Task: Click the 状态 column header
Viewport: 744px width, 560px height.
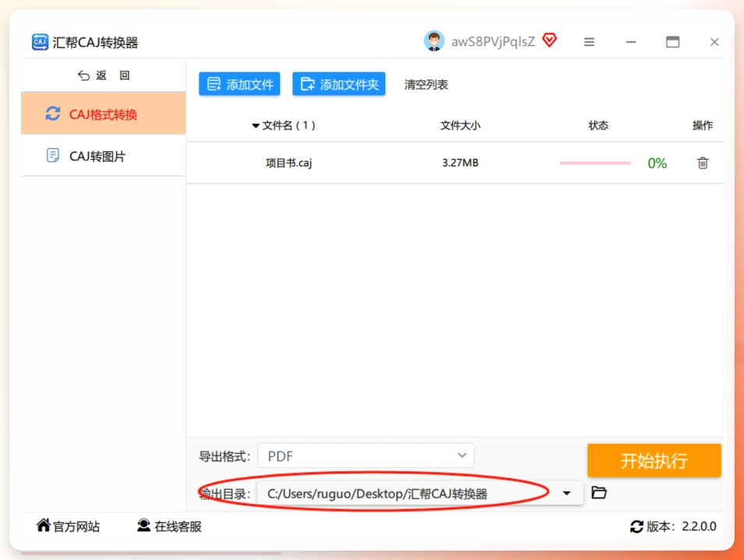Action: pyautogui.click(x=598, y=126)
